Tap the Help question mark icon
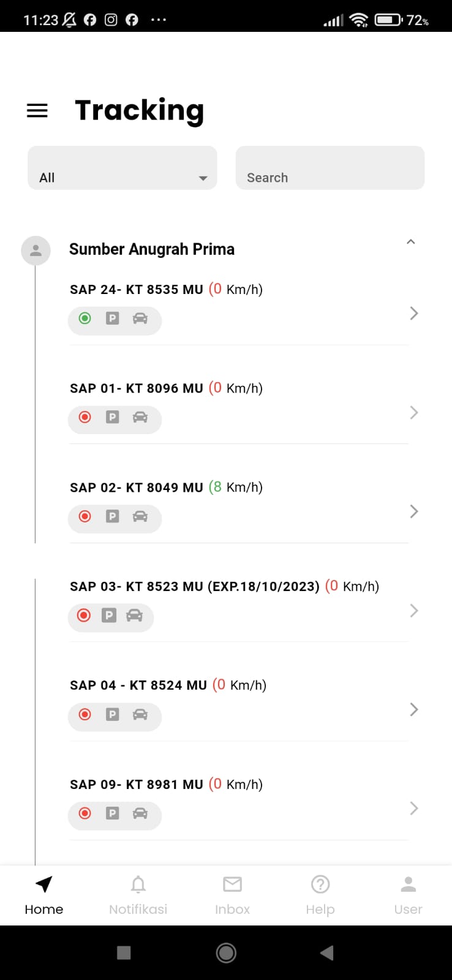 (320, 884)
